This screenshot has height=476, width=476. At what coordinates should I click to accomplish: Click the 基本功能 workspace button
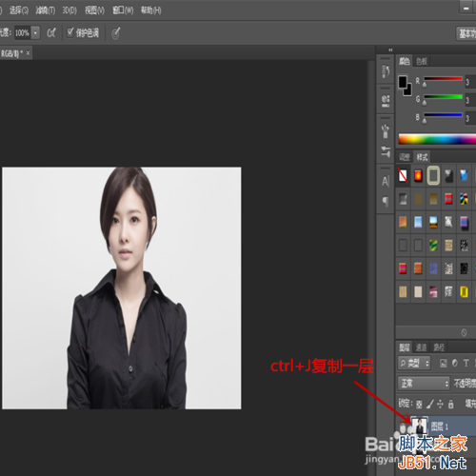(466, 33)
